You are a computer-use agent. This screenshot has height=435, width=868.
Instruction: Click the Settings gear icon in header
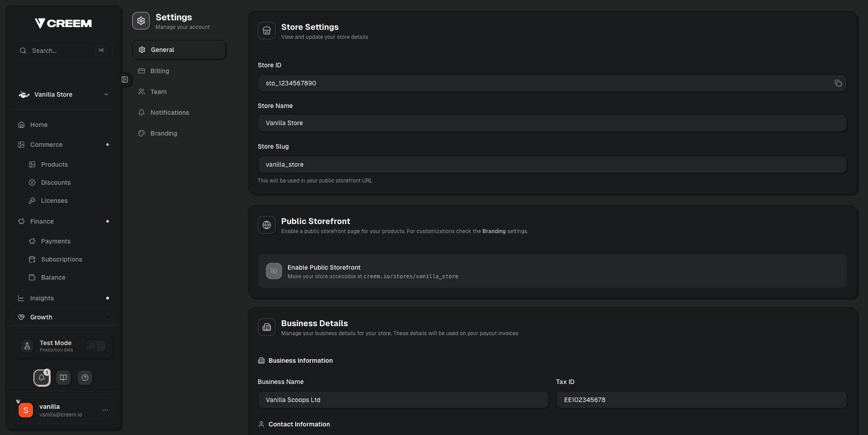[141, 21]
